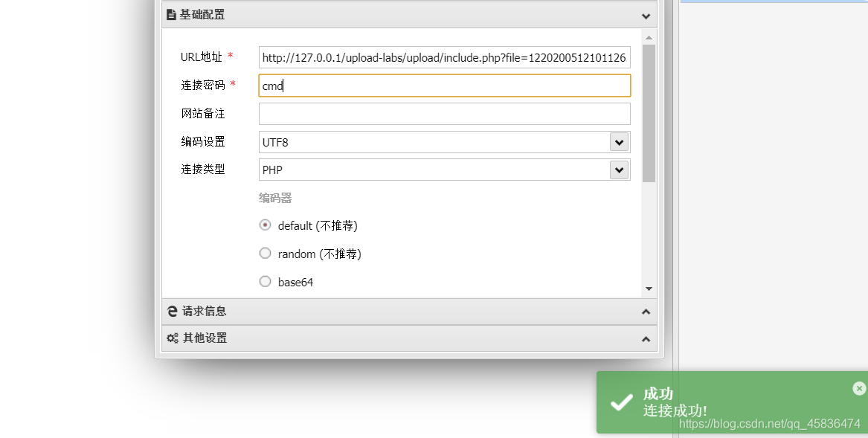Click the 成功 toast title text
Viewport: 868px width, 438px height.
click(658, 393)
